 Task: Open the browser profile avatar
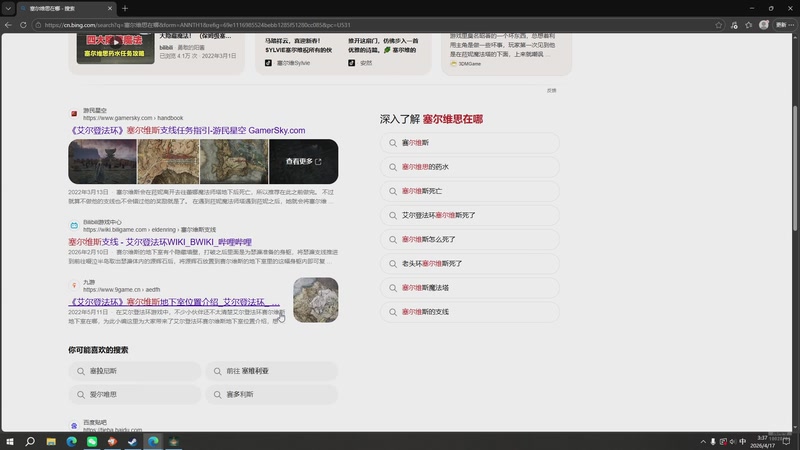(x=763, y=24)
